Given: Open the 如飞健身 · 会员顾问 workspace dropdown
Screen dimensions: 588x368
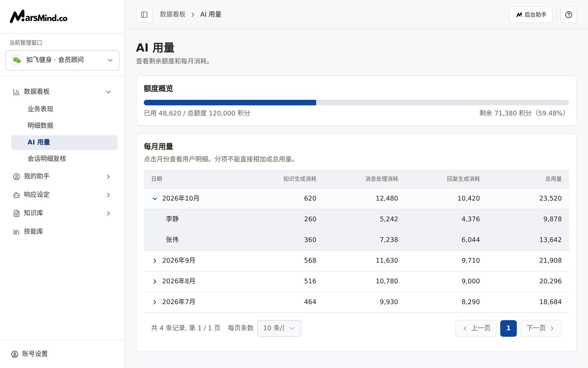Looking at the screenshot, I should pyautogui.click(x=62, y=60).
